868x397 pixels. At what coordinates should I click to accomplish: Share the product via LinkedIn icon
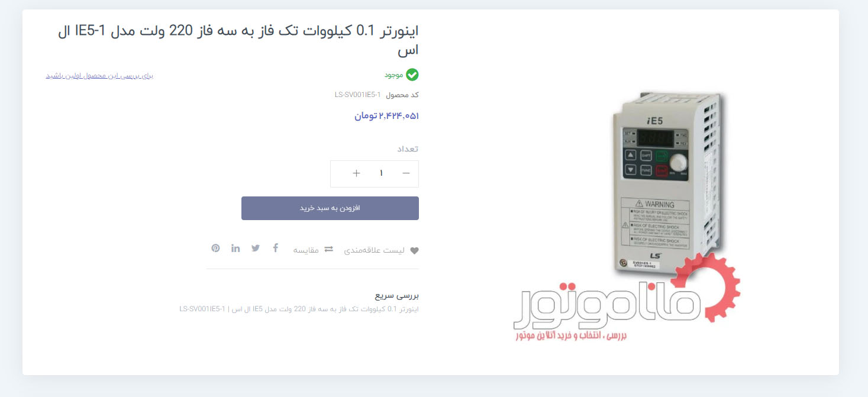coord(235,248)
